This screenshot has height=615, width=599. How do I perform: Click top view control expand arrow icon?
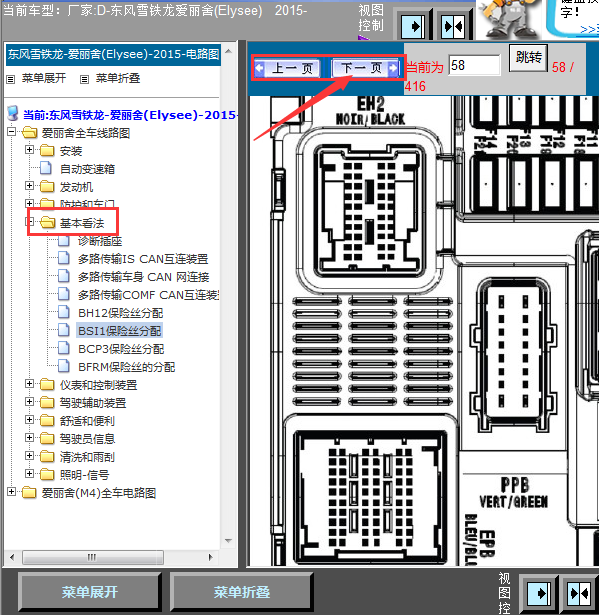(x=414, y=27)
